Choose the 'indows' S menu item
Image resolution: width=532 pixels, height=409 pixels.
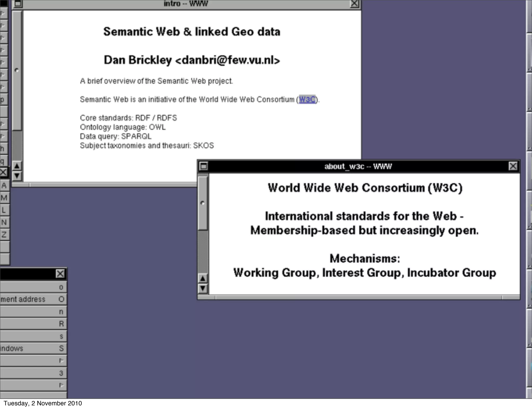pos(33,348)
